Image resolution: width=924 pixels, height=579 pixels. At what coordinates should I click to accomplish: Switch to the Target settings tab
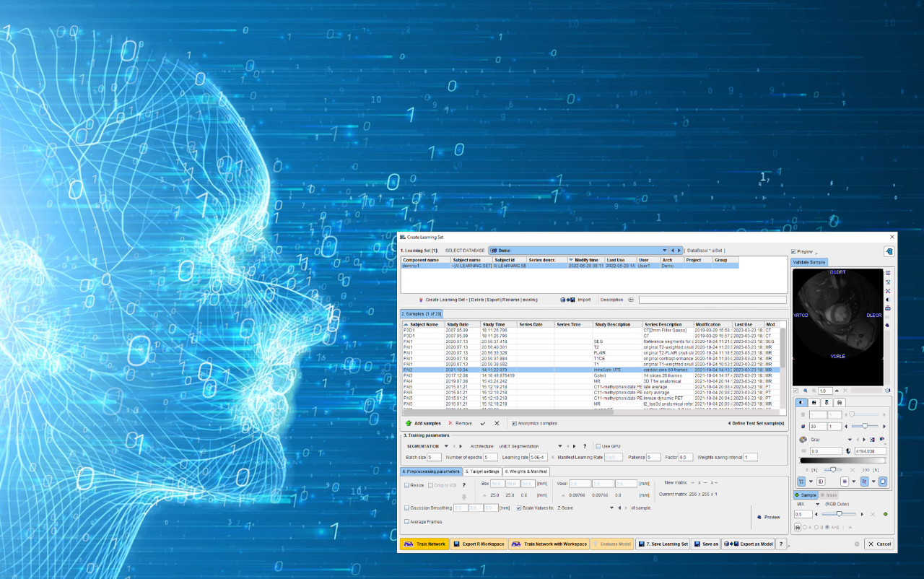(x=482, y=471)
